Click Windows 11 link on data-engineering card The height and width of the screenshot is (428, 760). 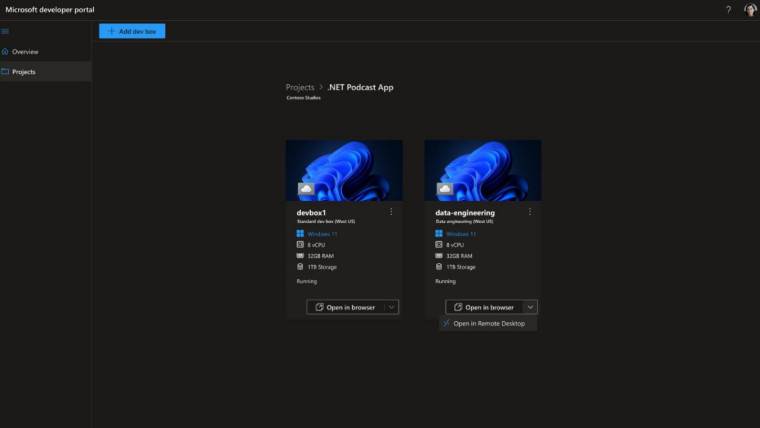(460, 234)
